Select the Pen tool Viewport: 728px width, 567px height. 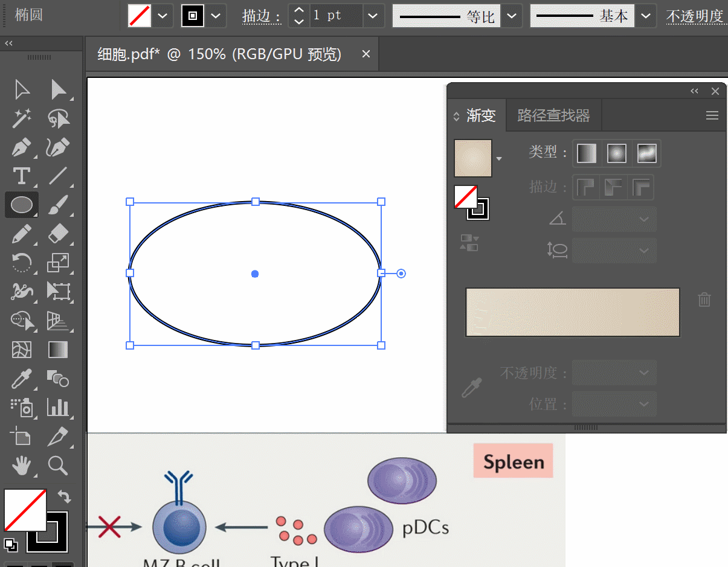click(x=22, y=148)
